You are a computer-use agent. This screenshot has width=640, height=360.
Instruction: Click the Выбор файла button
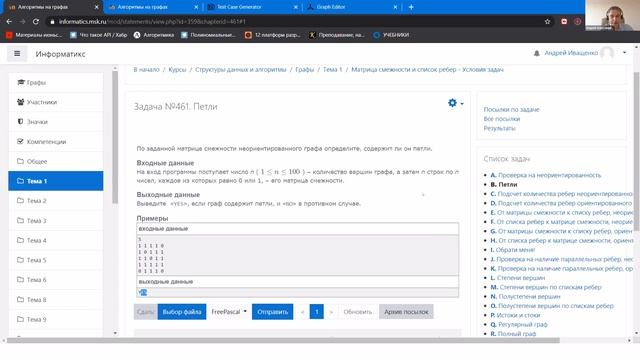[182, 312]
